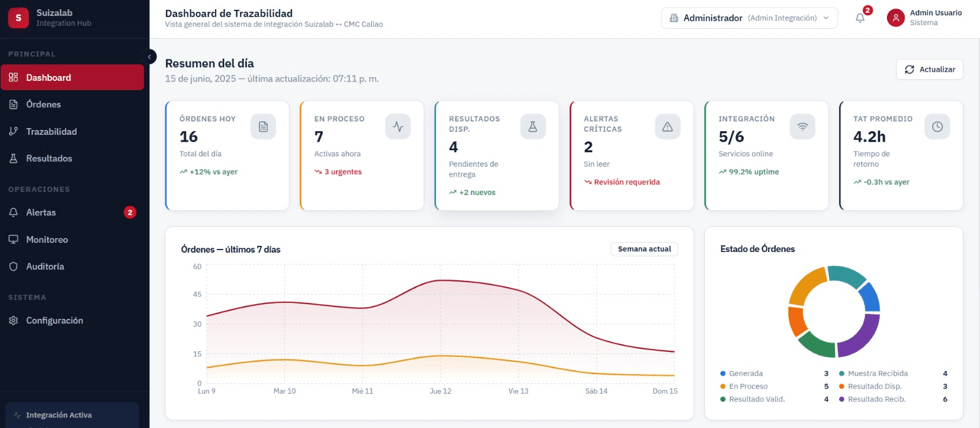Viewport: 980px width, 428px height.
Task: Click the Órdenes Hoy document icon
Action: 263,127
